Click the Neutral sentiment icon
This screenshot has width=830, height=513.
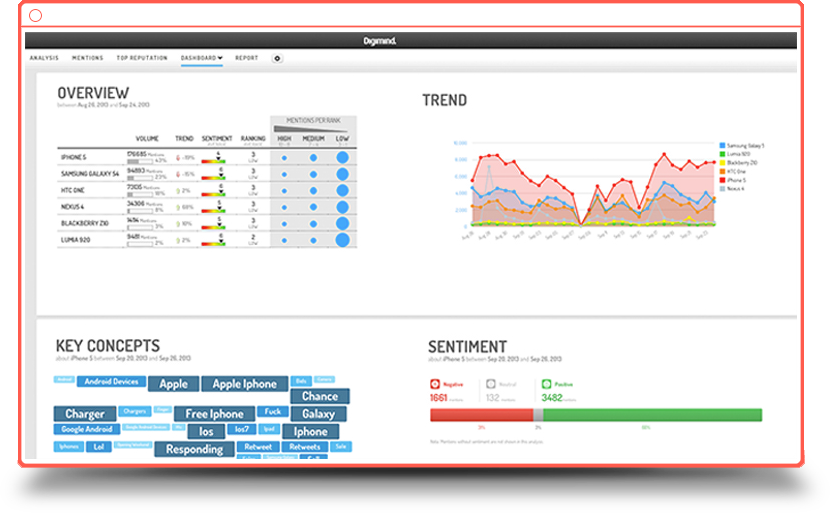[490, 383]
